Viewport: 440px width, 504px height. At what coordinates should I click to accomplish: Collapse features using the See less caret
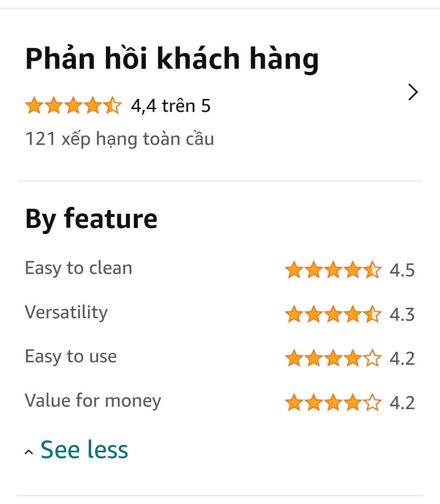click(29, 452)
